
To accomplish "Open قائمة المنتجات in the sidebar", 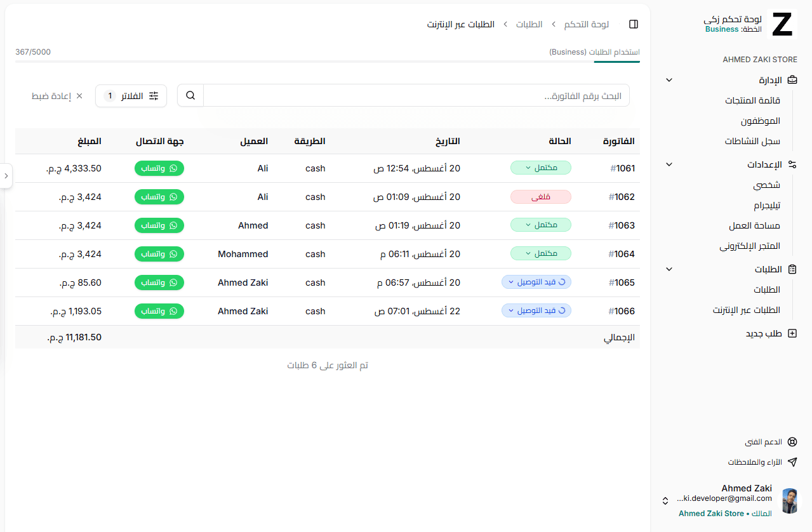I will click(x=753, y=100).
